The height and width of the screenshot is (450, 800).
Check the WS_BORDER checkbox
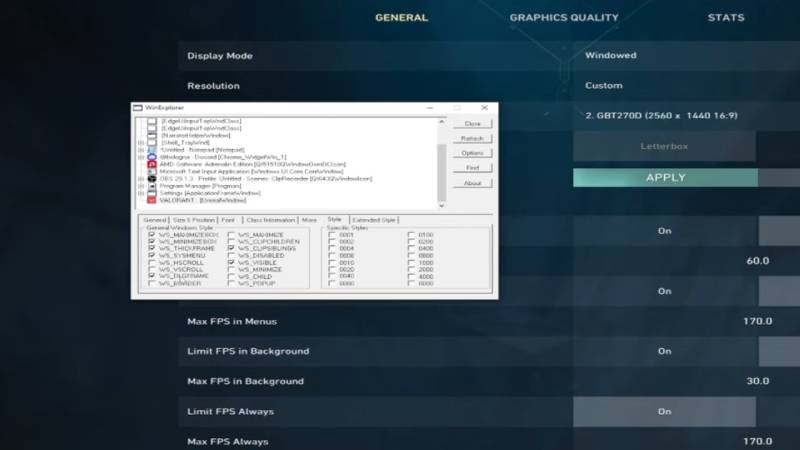click(152, 283)
